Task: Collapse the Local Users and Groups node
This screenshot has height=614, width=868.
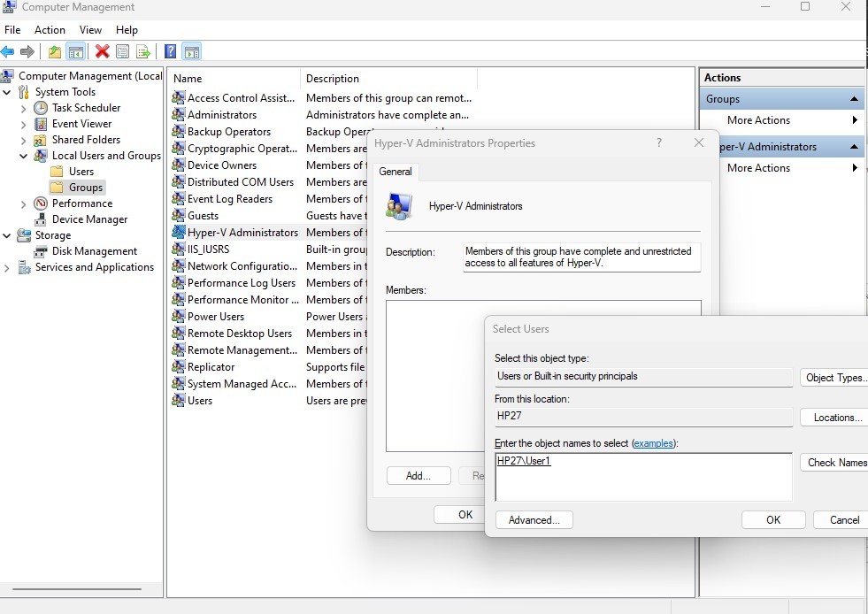Action: pyautogui.click(x=23, y=156)
